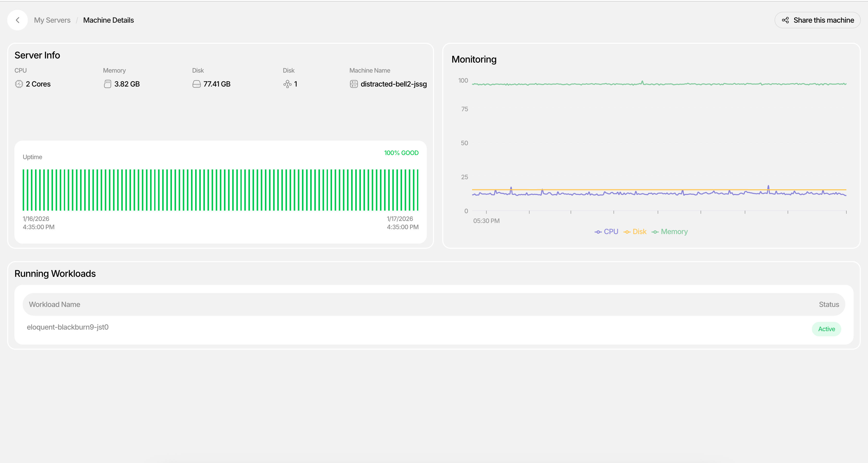Click Share this machine button

tap(818, 20)
